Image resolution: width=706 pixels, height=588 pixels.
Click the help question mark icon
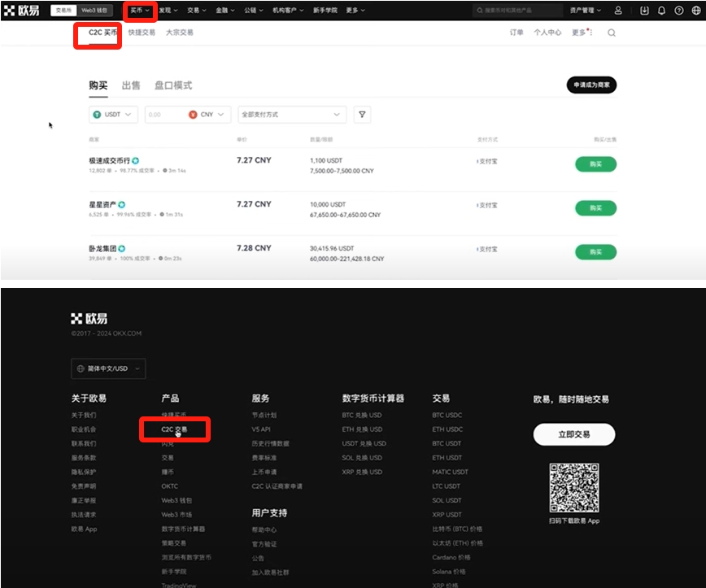(x=678, y=11)
